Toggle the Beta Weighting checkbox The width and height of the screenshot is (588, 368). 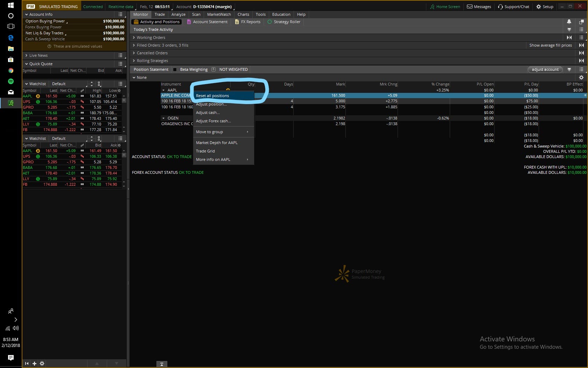[175, 69]
